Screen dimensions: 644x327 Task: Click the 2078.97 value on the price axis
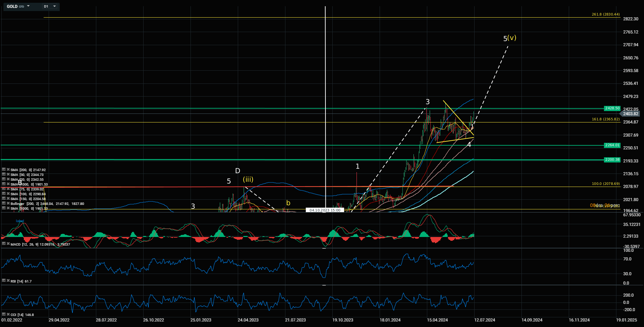[x=631, y=187]
